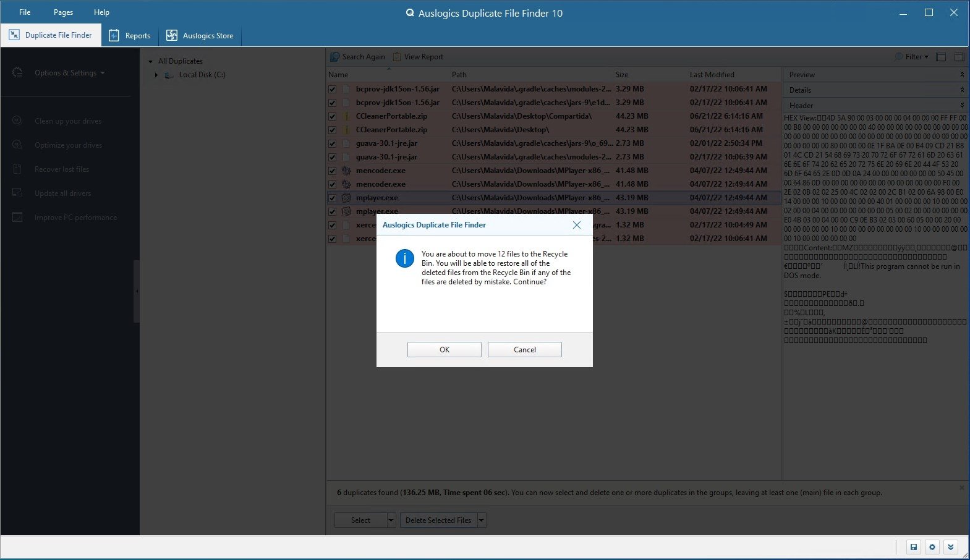Click the Delete Selected Files button
Screen dimensions: 970x560
click(x=438, y=520)
